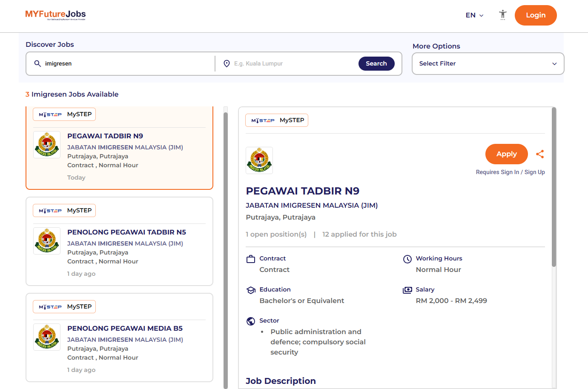Image resolution: width=588 pixels, height=389 pixels.
Task: Click the Public administration and defence sector text
Action: pos(318,342)
